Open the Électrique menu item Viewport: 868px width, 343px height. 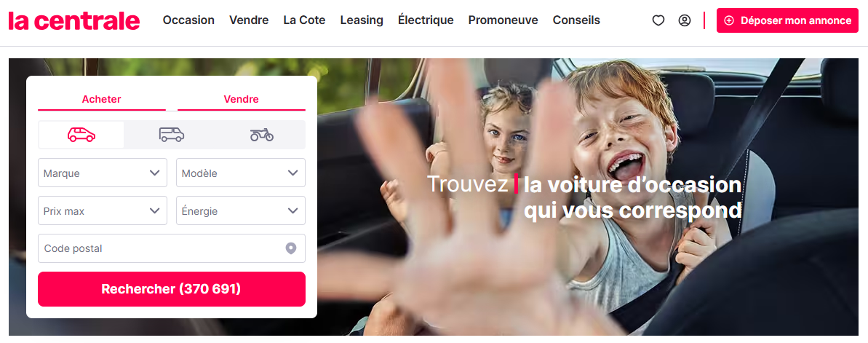(x=426, y=20)
